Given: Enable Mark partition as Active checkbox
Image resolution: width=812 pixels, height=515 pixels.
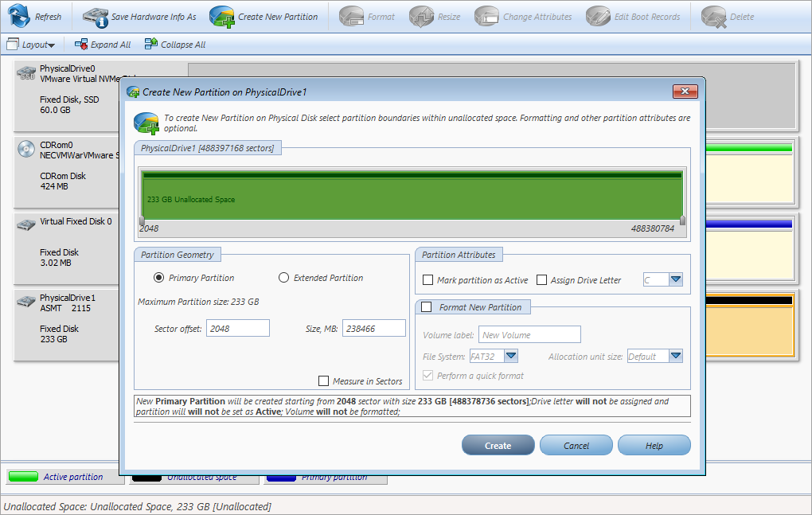Looking at the screenshot, I should click(428, 280).
